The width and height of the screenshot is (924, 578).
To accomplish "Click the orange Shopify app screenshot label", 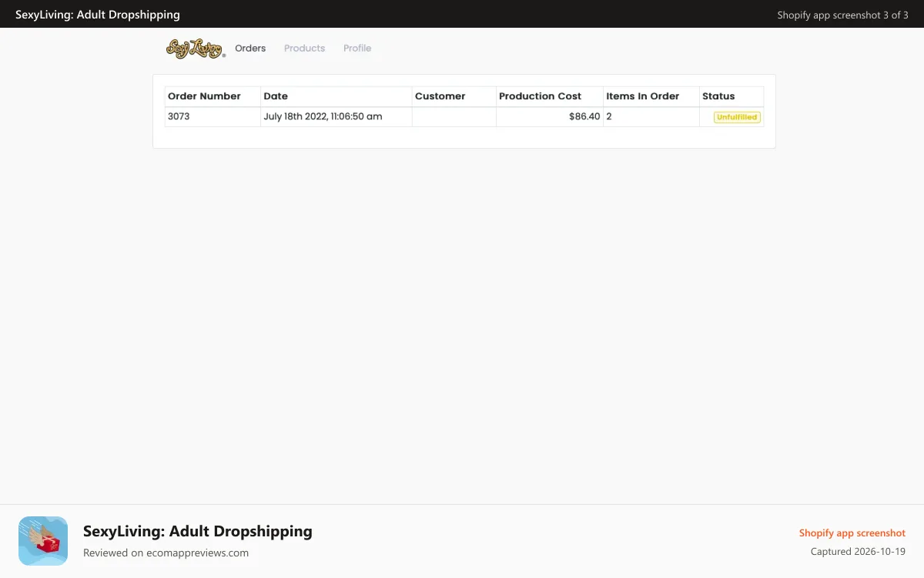I will click(852, 533).
